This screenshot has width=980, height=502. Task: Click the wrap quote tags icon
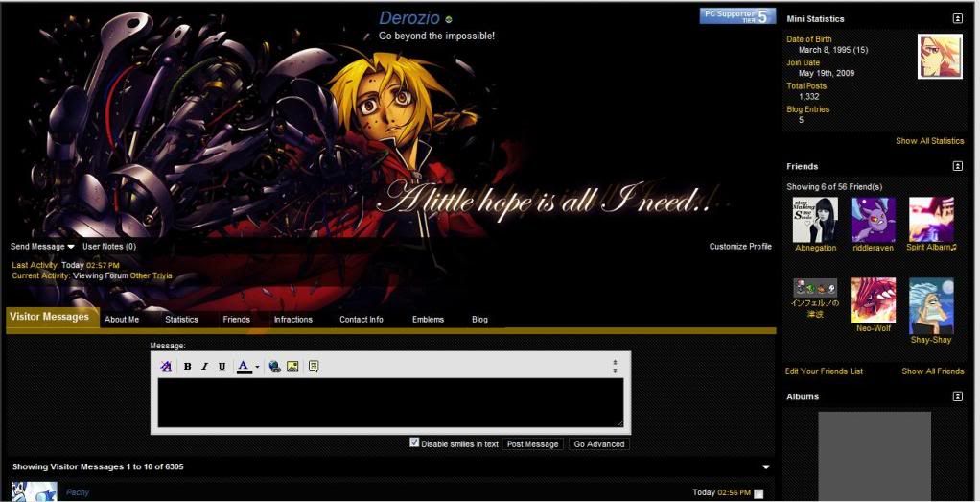pos(314,367)
